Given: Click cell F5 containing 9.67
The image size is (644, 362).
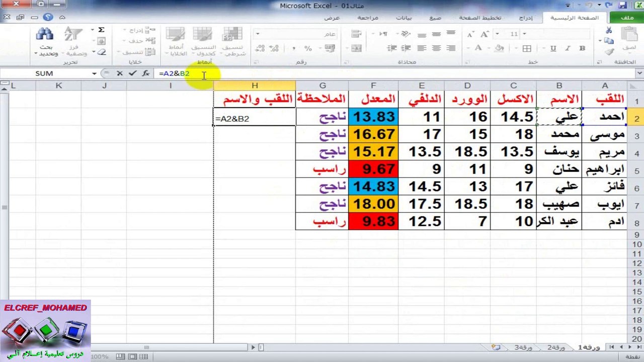Looking at the screenshot, I should (373, 169).
